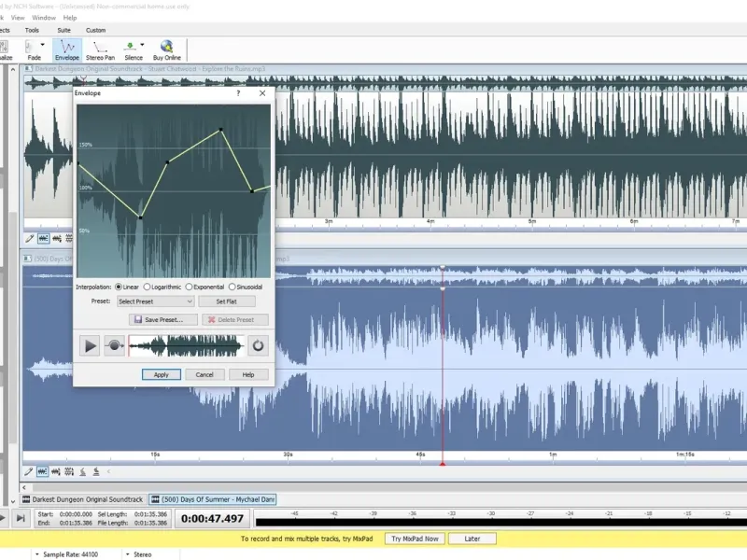Click the Set Flat button

click(x=226, y=301)
